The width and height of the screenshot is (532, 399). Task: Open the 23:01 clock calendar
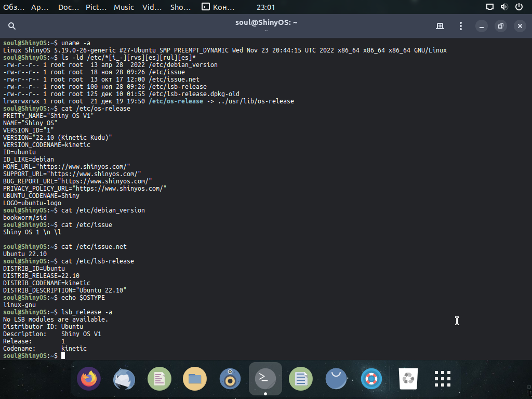pyautogui.click(x=265, y=7)
